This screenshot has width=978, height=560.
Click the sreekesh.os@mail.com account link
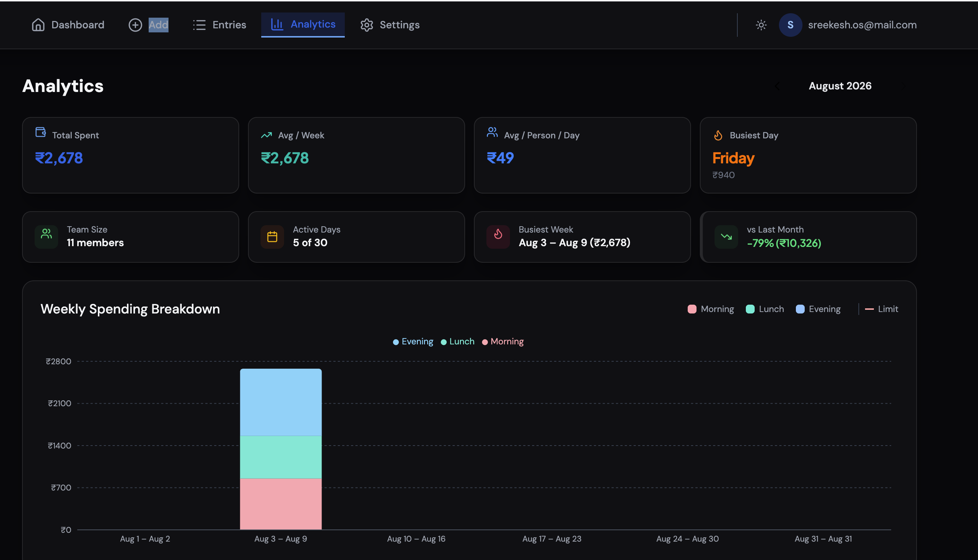pyautogui.click(x=862, y=25)
